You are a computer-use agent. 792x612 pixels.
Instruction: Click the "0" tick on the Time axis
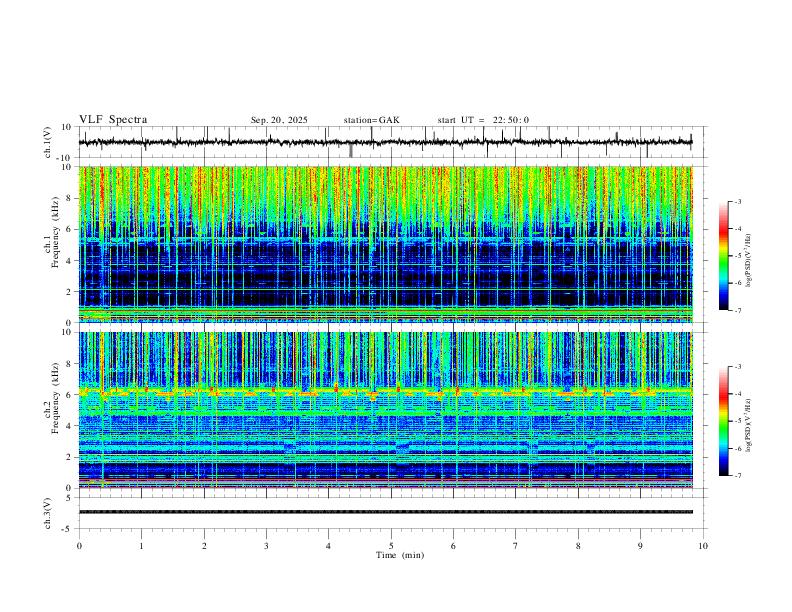pyautogui.click(x=79, y=546)
